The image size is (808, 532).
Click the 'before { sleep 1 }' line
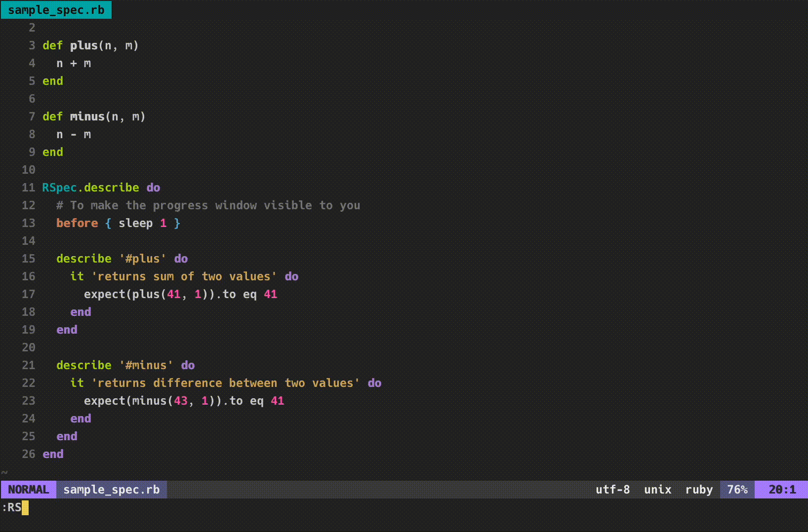[x=118, y=223]
